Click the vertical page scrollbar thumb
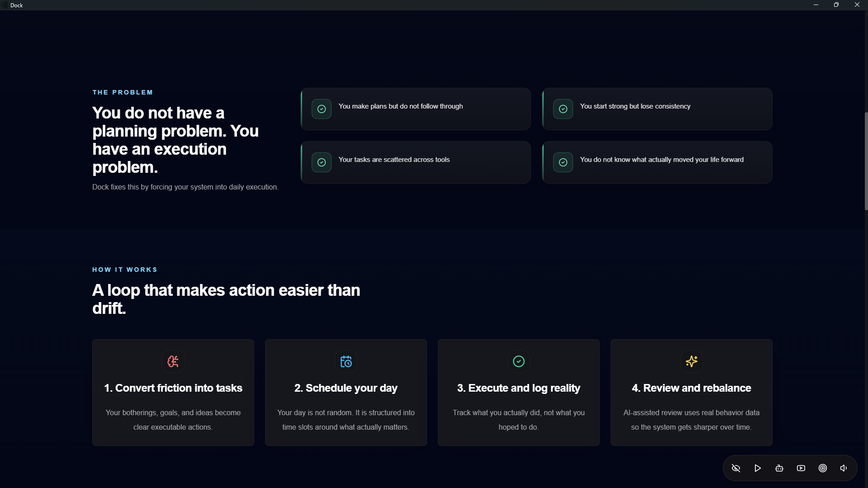This screenshot has width=868, height=488. pyautogui.click(x=866, y=161)
